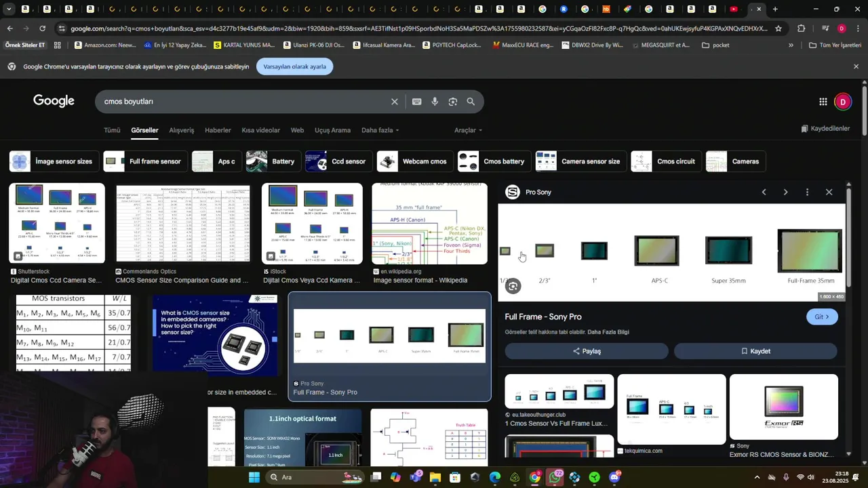Screen dimensions: 868x488
Task: Expand the Araçlar tools dropdown
Action: (x=468, y=130)
